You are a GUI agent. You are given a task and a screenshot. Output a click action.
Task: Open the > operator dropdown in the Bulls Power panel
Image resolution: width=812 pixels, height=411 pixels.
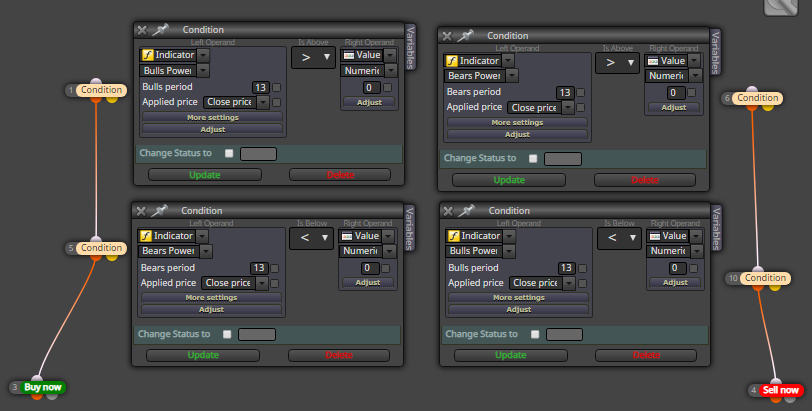coord(313,57)
